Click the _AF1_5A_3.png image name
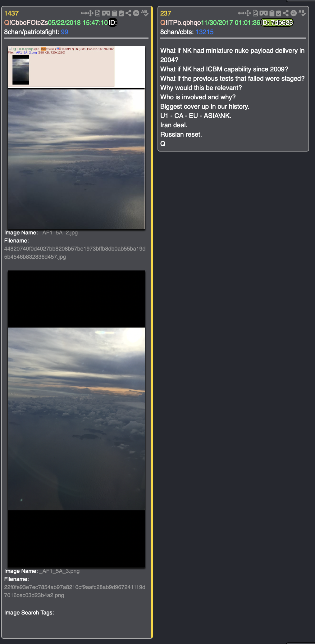The width and height of the screenshot is (315, 644). [x=59, y=571]
